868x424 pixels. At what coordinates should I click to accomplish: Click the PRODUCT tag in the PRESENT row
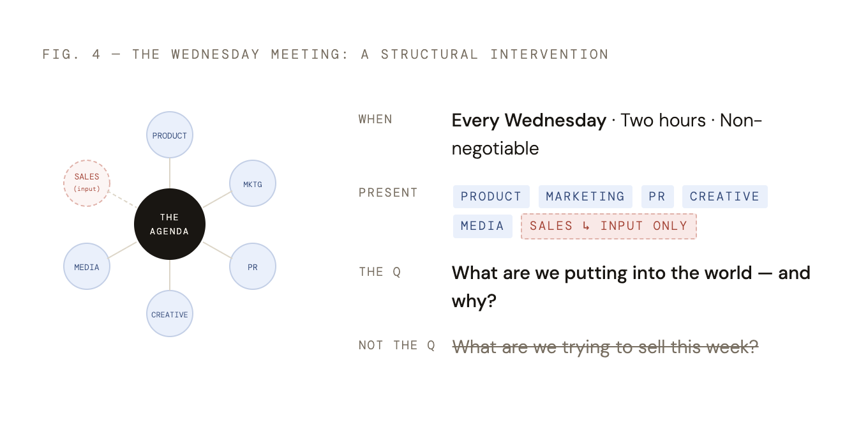(x=491, y=197)
